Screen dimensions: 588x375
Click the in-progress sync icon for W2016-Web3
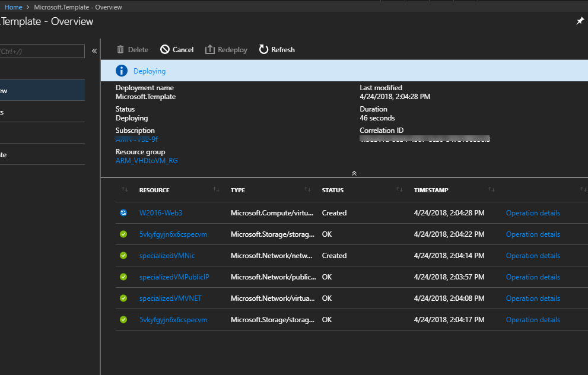click(x=123, y=212)
